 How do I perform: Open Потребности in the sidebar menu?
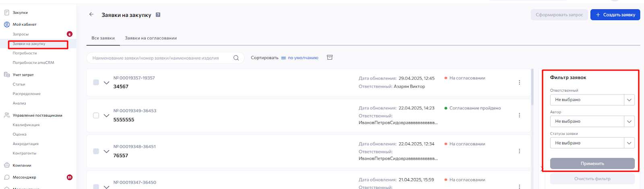pyautogui.click(x=25, y=53)
